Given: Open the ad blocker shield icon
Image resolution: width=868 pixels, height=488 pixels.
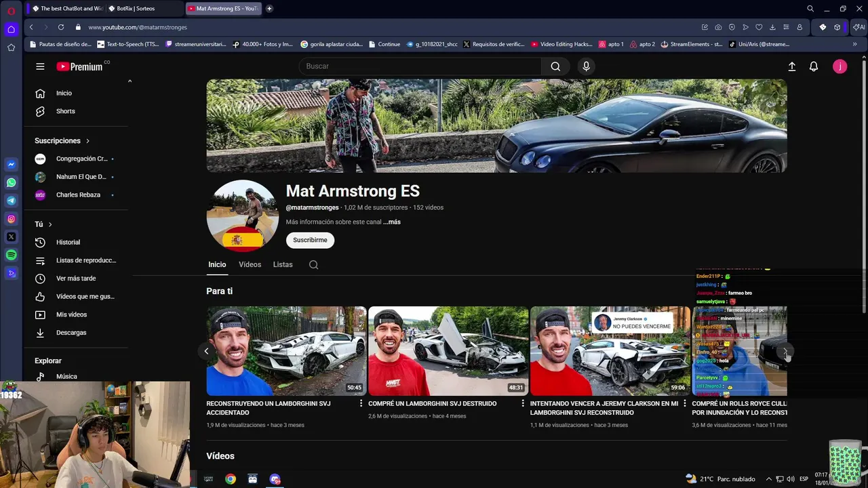Looking at the screenshot, I should (x=732, y=27).
